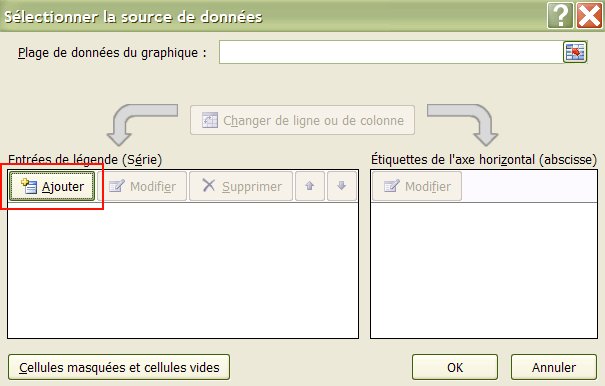Click the empty horizontal axis labels list box
The width and height of the screenshot is (605, 386).
point(484,270)
